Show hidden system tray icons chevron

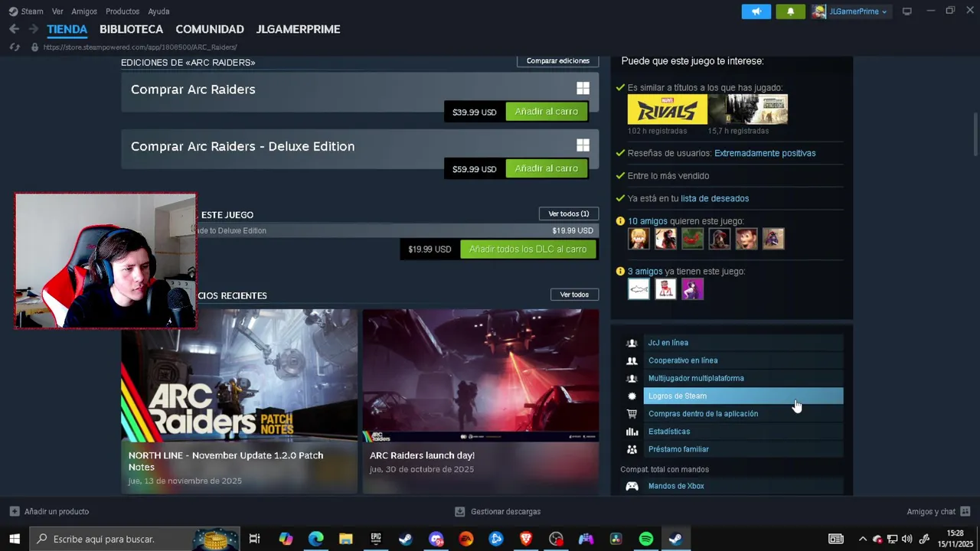pyautogui.click(x=863, y=539)
